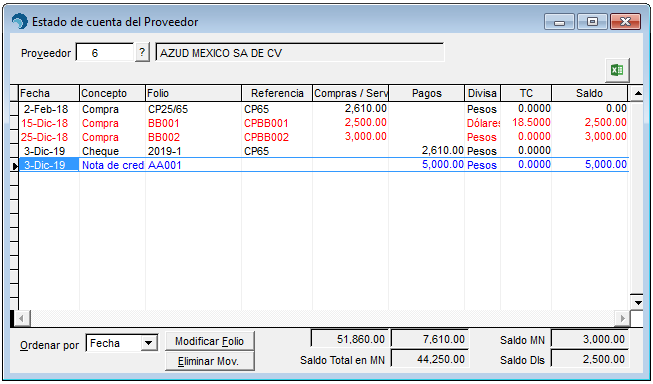Click the Saldo column header
This screenshot has width=653, height=384.
[589, 93]
